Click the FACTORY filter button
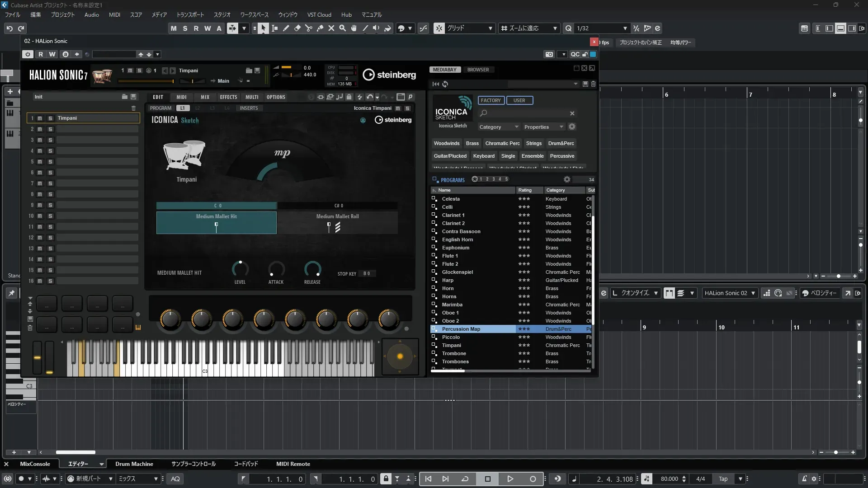The height and width of the screenshot is (488, 868). (491, 100)
